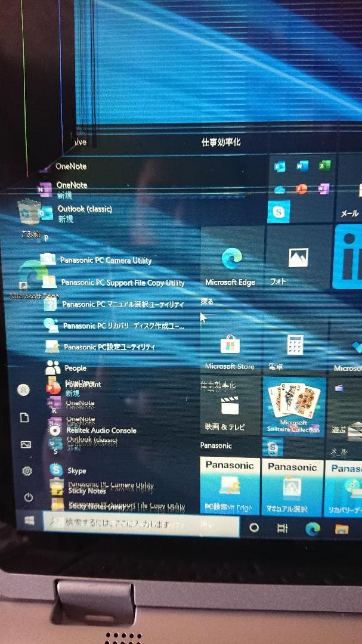Open the 電卓 calculator tile
Viewport: 362px width, 644px height.
(296, 346)
